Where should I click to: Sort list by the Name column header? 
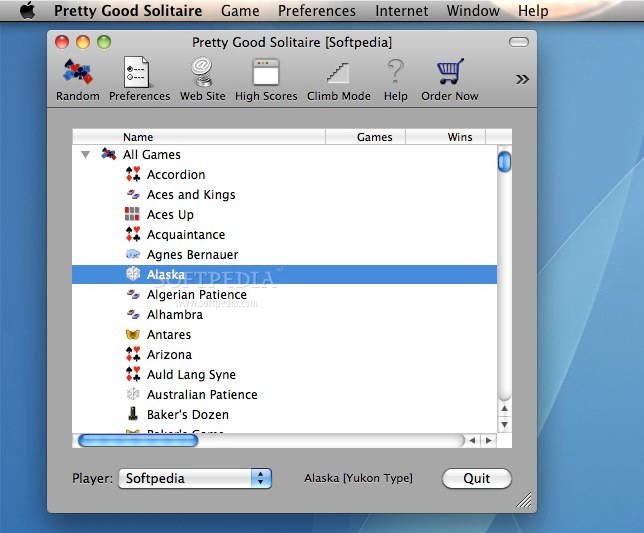pos(199,137)
